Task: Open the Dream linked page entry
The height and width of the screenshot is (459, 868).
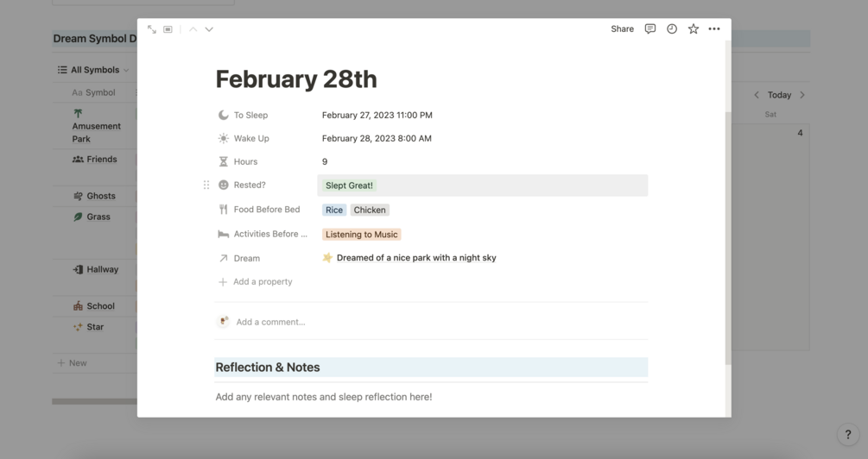Action: (x=415, y=258)
